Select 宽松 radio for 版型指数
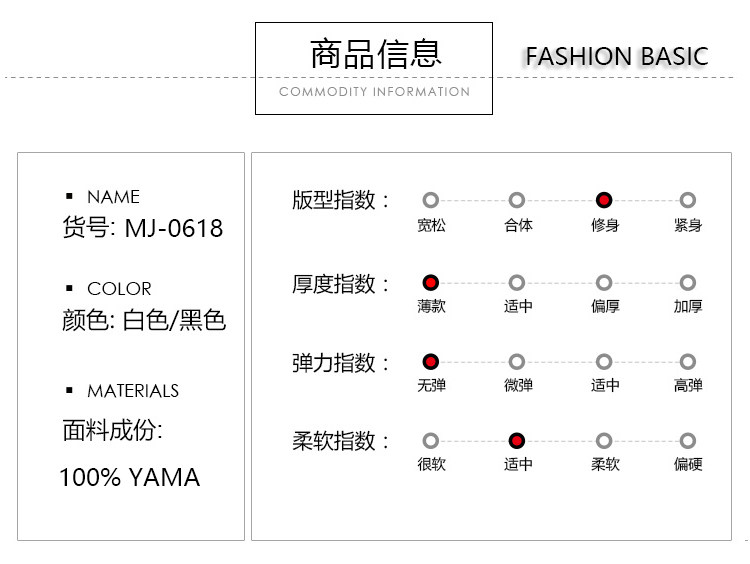750x564 pixels. tap(431, 200)
